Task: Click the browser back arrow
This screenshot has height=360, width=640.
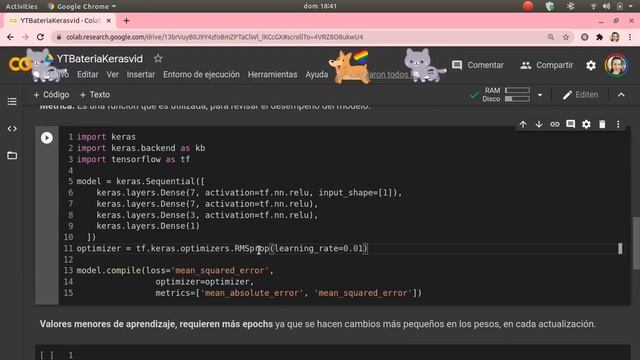Action: [x=11, y=37]
